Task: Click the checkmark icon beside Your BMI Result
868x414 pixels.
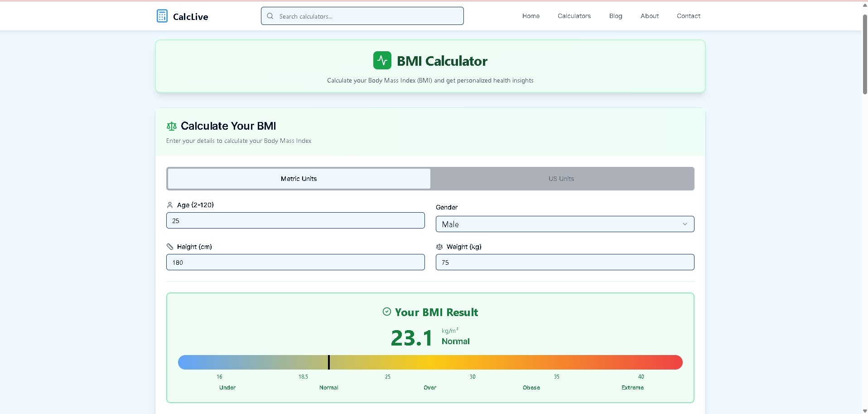Action: point(387,312)
